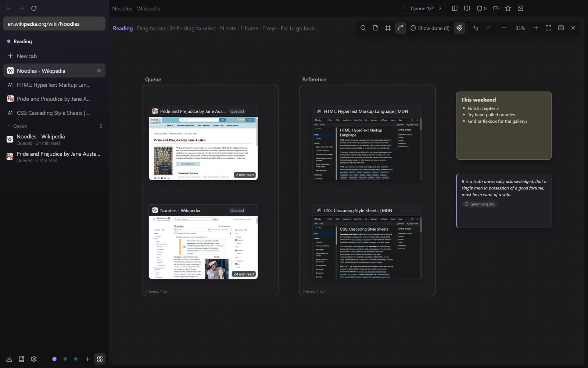Toggle split view icon in top bar
The width and height of the screenshot is (588, 368).
455,8
